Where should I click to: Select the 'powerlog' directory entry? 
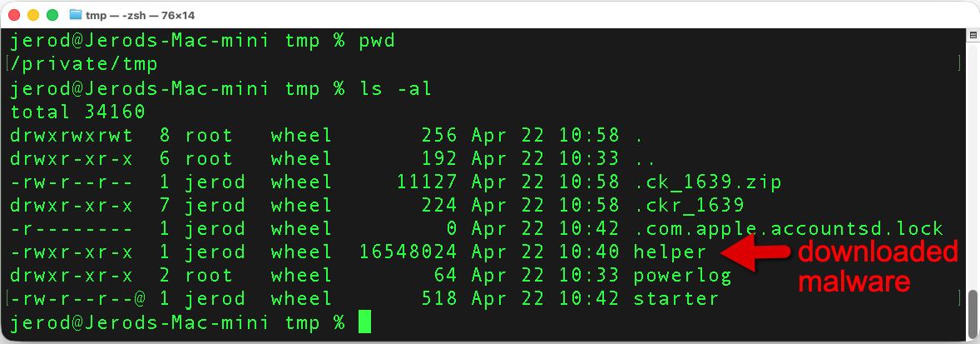pyautogui.click(x=681, y=275)
